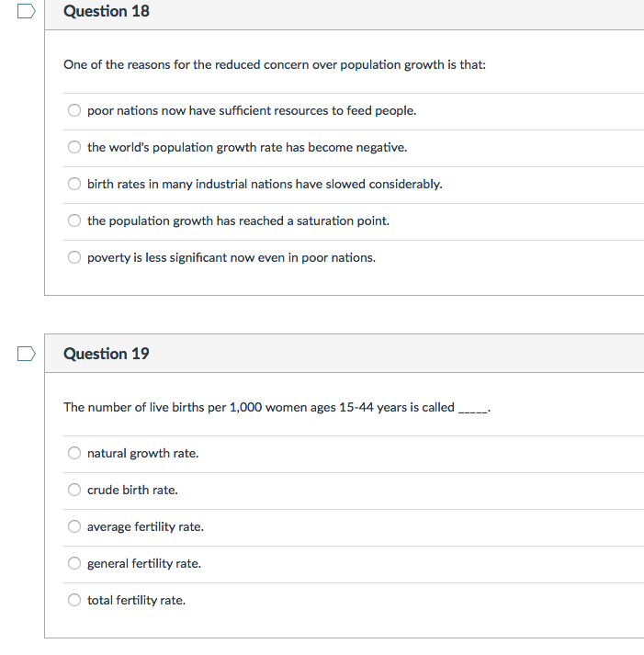Flag Question 18 with the bookmark icon
Image resolution: width=644 pixels, height=655 pixels.
tap(26, 11)
